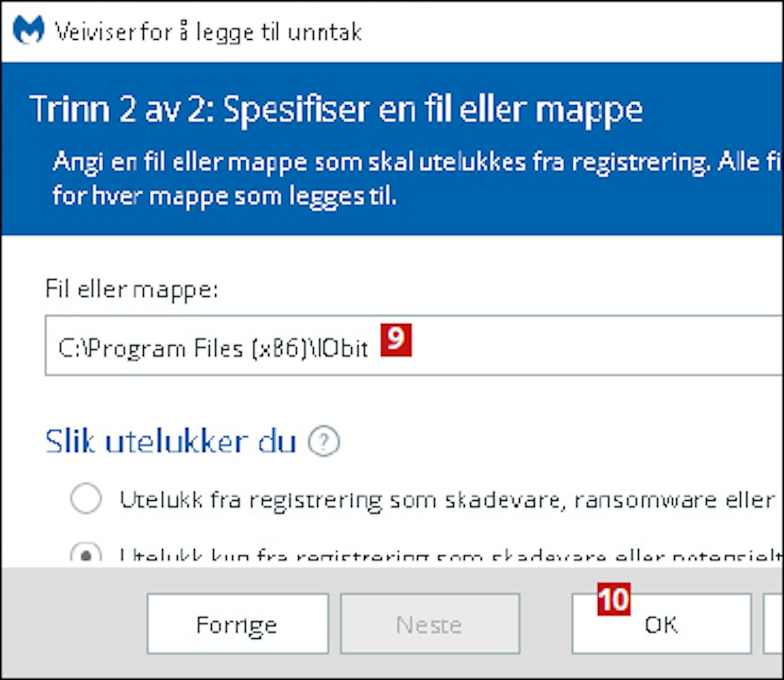Click the 'Trinn 2 av 2' heading

(336, 110)
